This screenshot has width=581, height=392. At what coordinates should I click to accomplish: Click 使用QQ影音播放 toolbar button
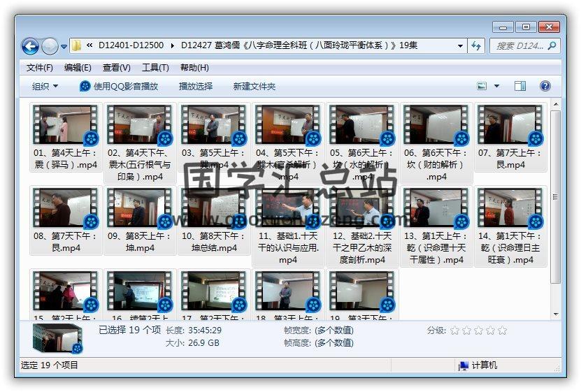point(119,86)
